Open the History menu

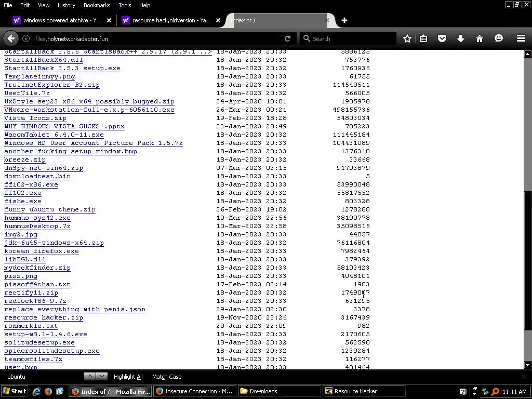pos(66,5)
